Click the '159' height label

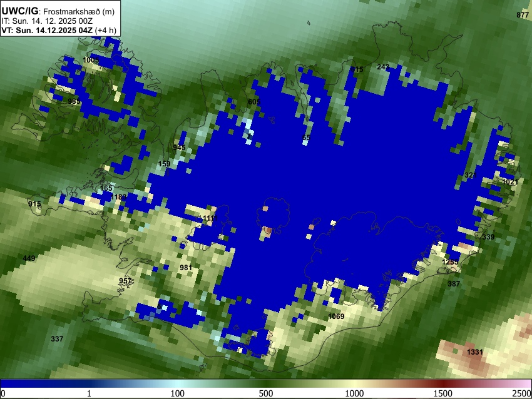164,164
